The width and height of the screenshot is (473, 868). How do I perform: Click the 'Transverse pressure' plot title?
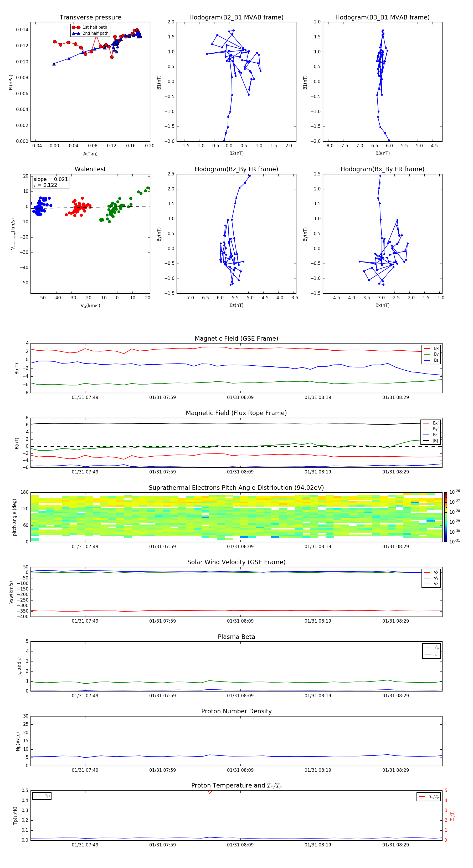[90, 18]
